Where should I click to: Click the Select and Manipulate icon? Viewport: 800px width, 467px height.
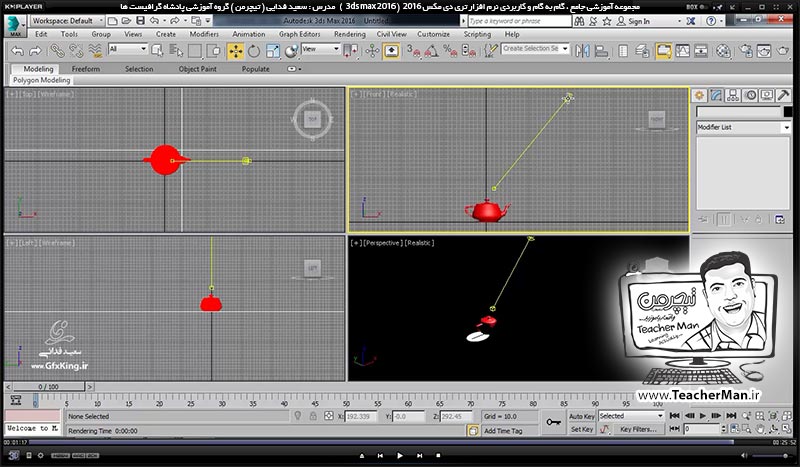tap(372, 51)
